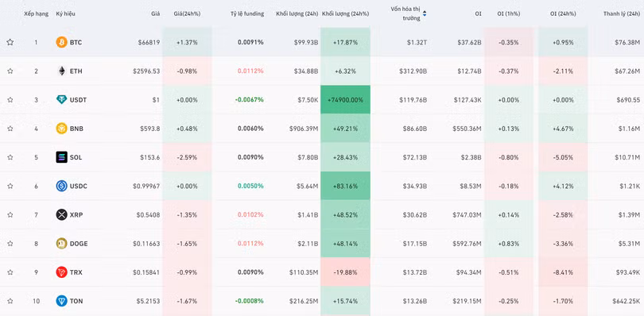Click TON liquidation value $642.25K
Screen dimensions: 644x316
[626, 301]
